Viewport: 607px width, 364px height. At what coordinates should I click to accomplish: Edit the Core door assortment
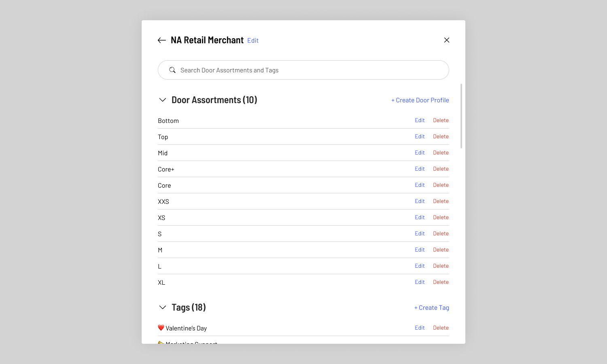coord(420,185)
